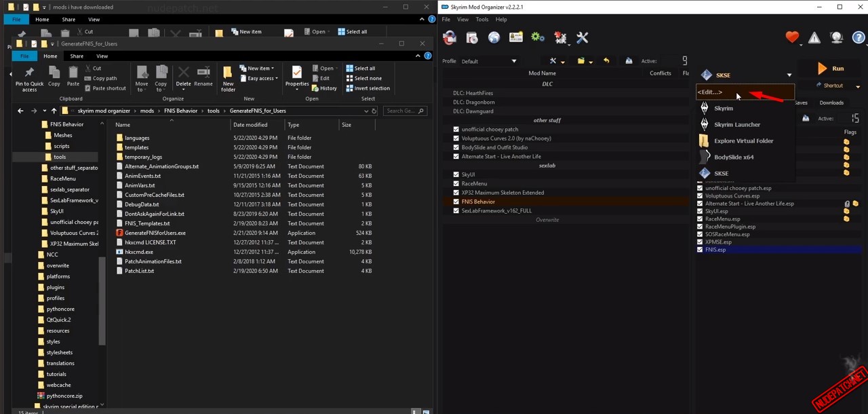The height and width of the screenshot is (414, 868).
Task: Click Invert selection in Explorer ribbon
Action: (368, 88)
